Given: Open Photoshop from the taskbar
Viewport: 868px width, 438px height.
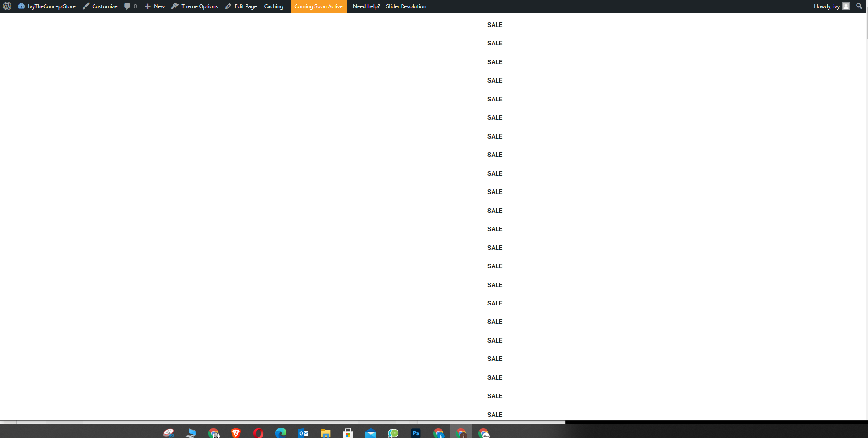Looking at the screenshot, I should 416,433.
